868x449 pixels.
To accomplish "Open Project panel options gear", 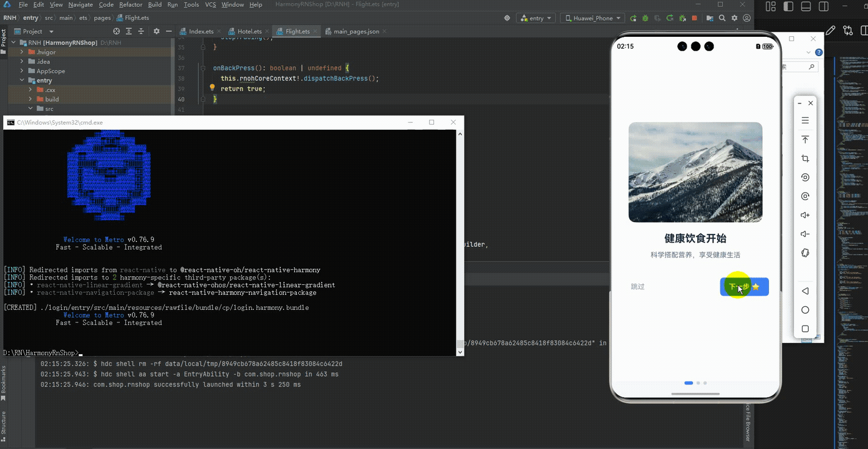I will coord(156,31).
